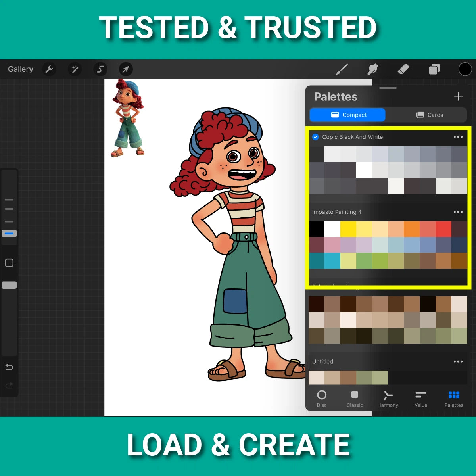The image size is (476, 476).
Task: Undo the last action
Action: pyautogui.click(x=9, y=367)
